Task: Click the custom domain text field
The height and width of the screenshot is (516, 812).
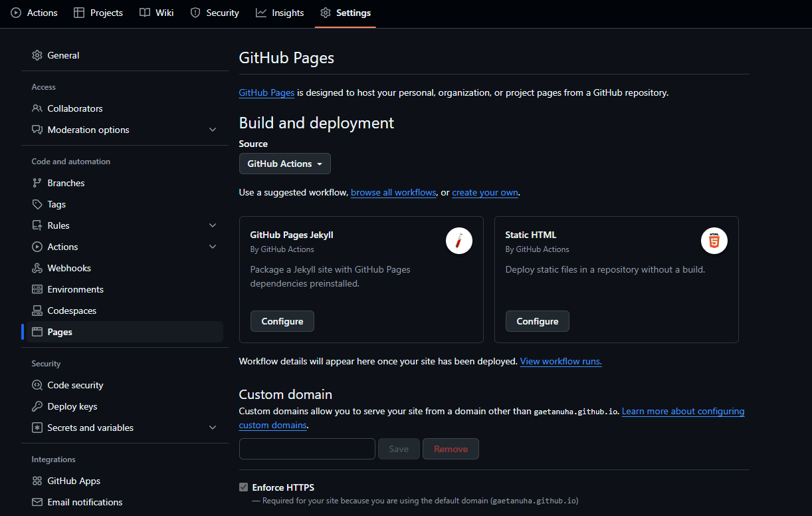Action: 307,449
